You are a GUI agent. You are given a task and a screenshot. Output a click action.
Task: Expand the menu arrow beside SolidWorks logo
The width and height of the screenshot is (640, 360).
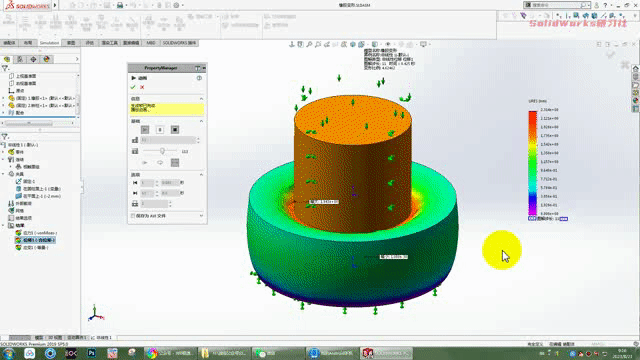coord(55,5)
